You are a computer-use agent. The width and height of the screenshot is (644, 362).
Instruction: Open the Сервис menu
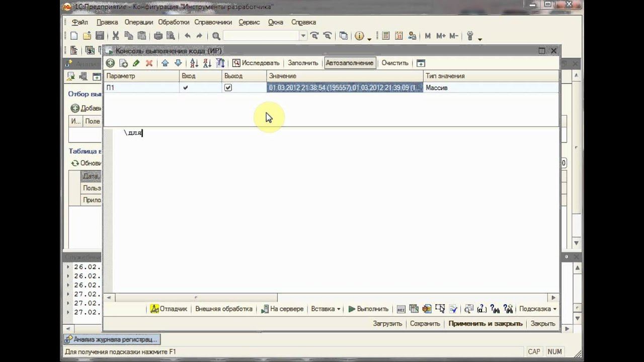tap(249, 22)
